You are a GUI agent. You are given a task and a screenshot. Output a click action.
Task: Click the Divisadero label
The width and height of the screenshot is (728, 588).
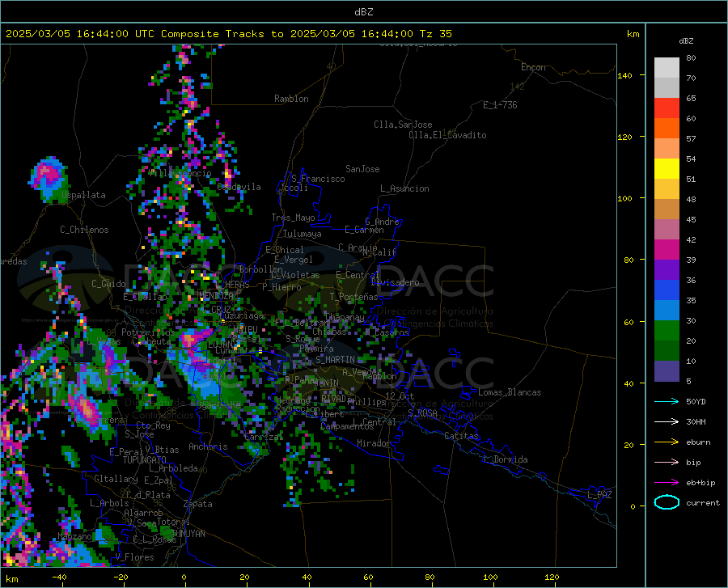(395, 282)
